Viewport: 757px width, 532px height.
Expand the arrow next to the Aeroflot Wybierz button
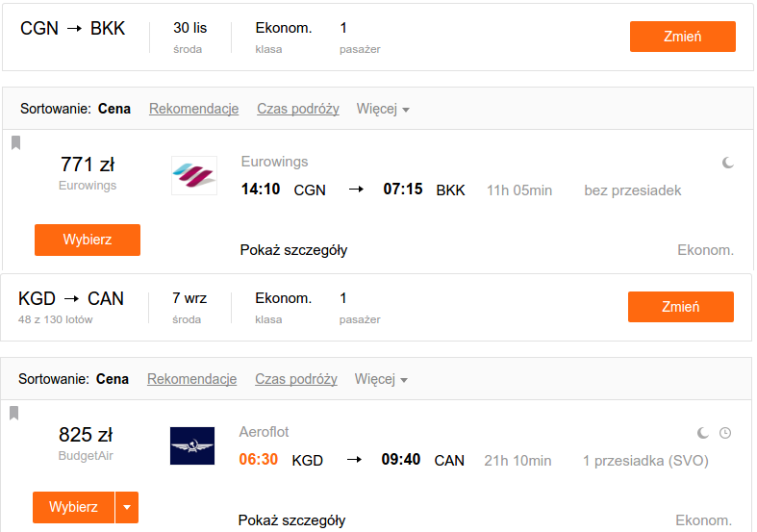coord(127,507)
